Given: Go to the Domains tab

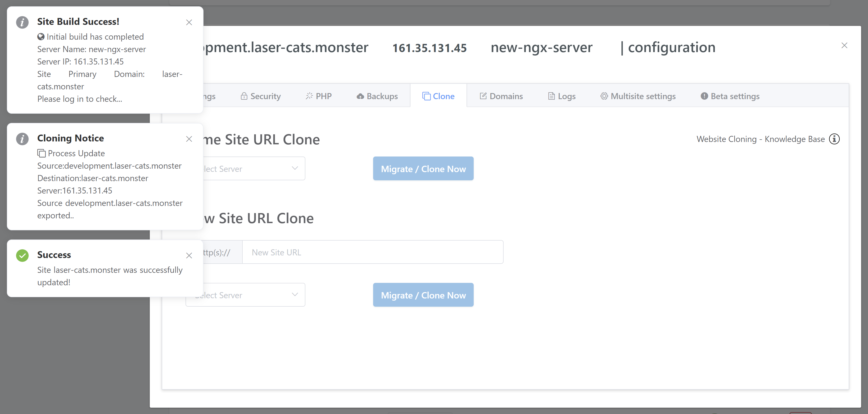Looking at the screenshot, I should click(x=501, y=96).
